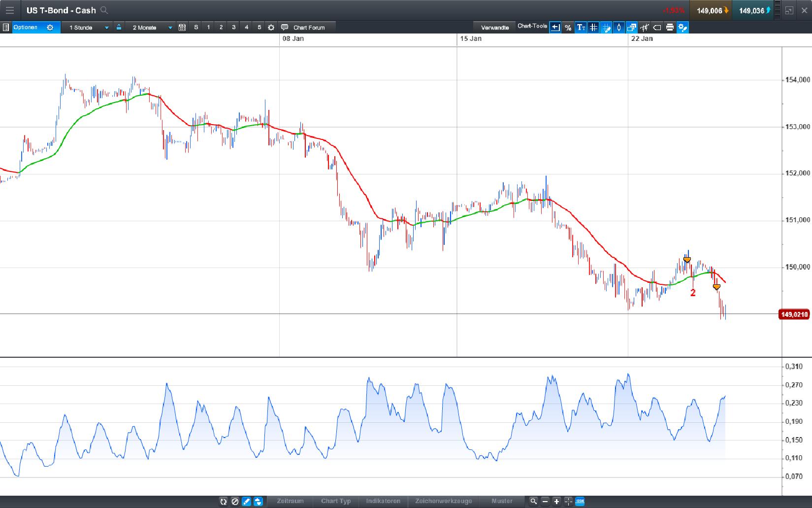
Task: Open the hamburger menu at top left
Action: [x=10, y=10]
